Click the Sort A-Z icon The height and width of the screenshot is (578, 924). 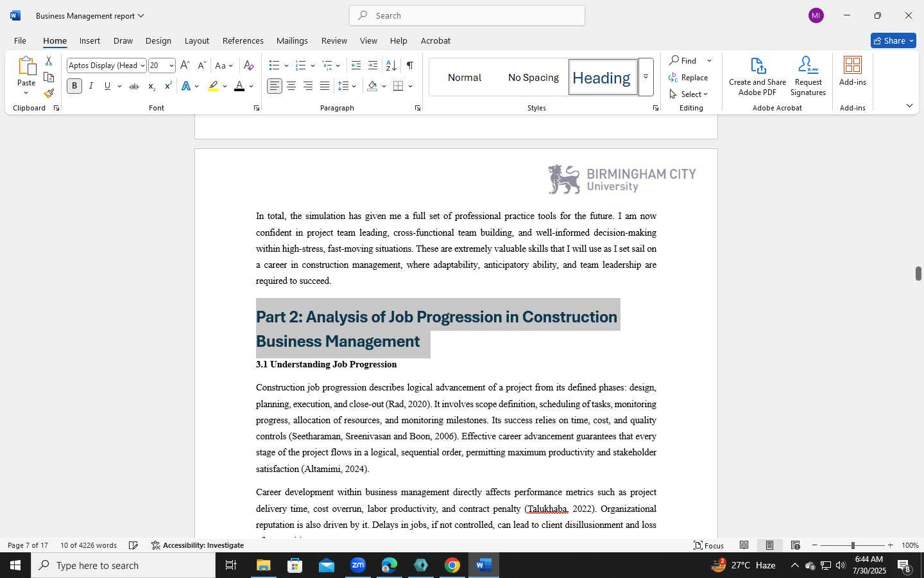391,66
